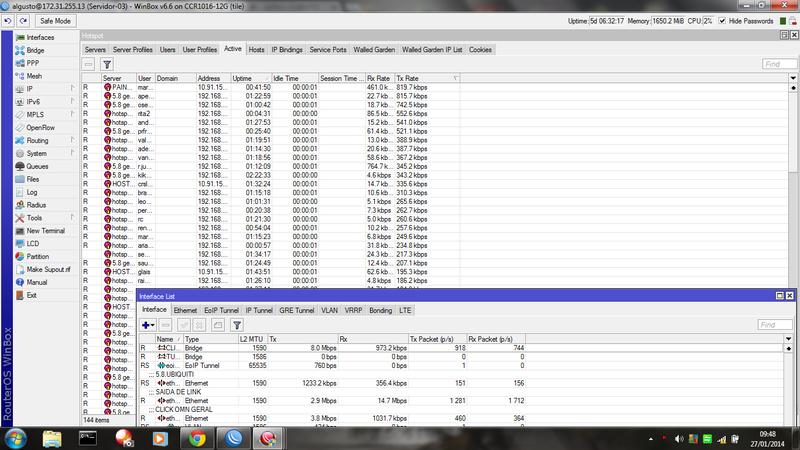Switch to the Walled Garden IP List tab
This screenshot has height=450, width=800.
point(432,49)
